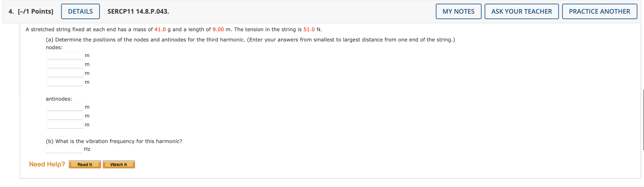Select the frequency answer field in Hz
The image size is (644, 187).
point(64,149)
